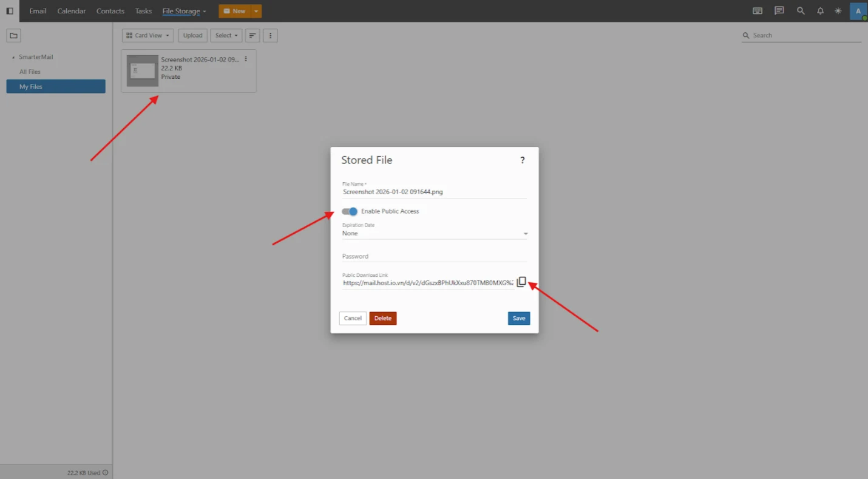The width and height of the screenshot is (868, 482).
Task: Click the Screenshot file thumbnail
Action: pyautogui.click(x=143, y=71)
